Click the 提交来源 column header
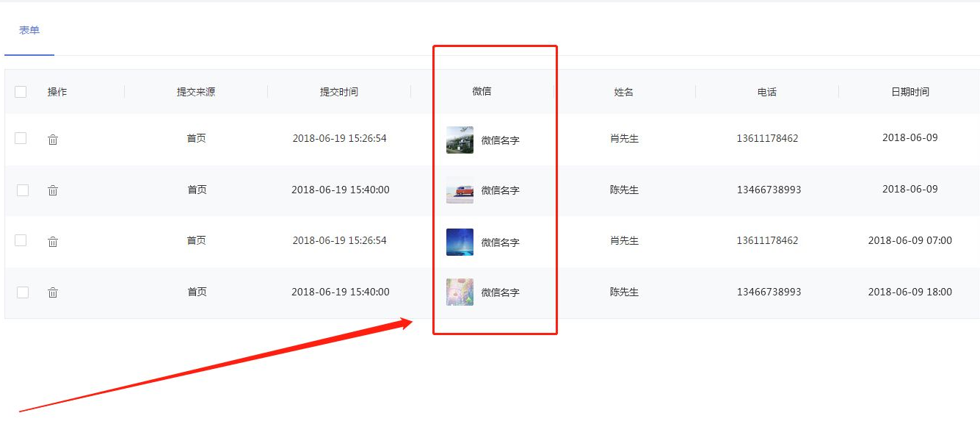The image size is (980, 424). tap(196, 92)
